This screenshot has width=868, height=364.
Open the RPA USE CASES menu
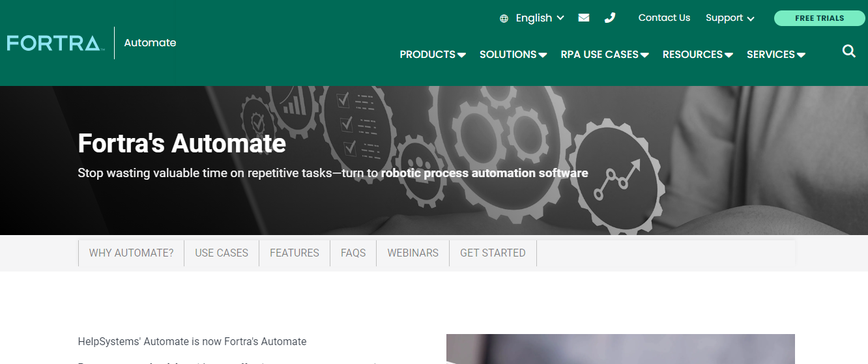tap(605, 55)
